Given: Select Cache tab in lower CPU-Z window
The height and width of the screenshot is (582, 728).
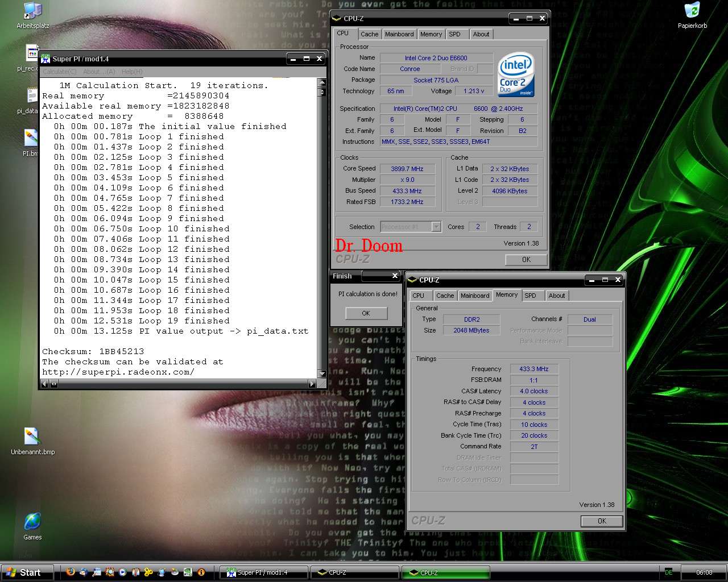Looking at the screenshot, I should [x=445, y=296].
